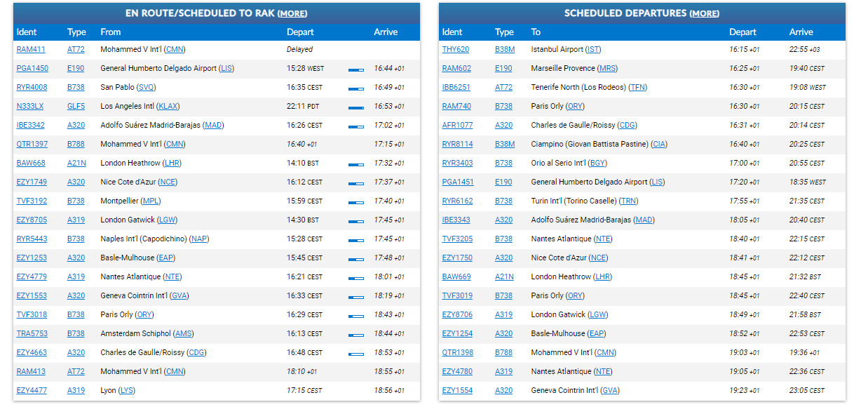
Task: Open flight QTR1397 ident link
Action: tap(32, 145)
